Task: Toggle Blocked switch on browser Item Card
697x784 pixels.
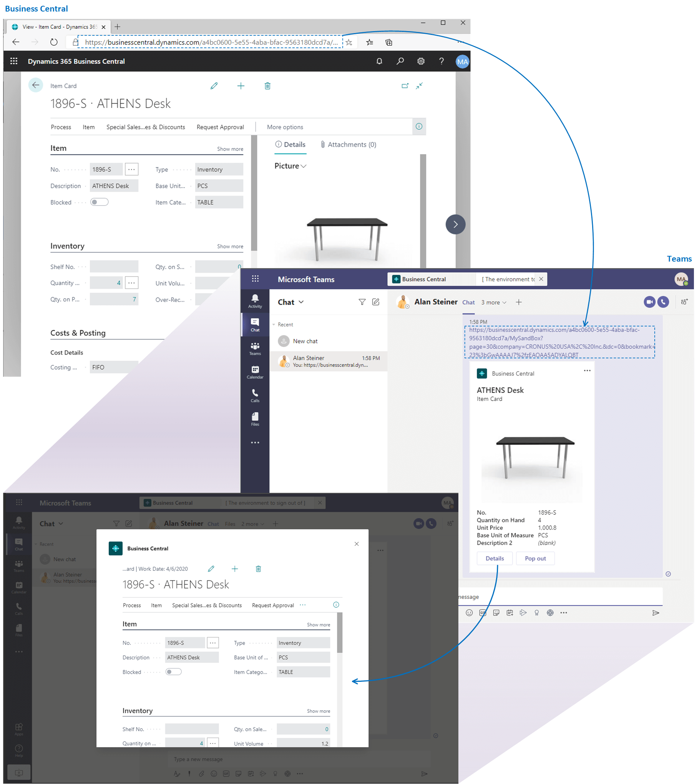Action: (x=100, y=202)
